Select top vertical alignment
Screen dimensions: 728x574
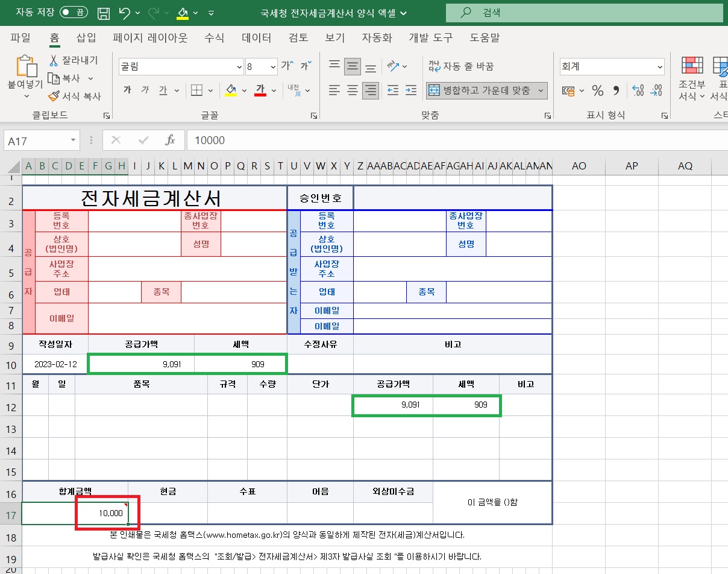334,66
